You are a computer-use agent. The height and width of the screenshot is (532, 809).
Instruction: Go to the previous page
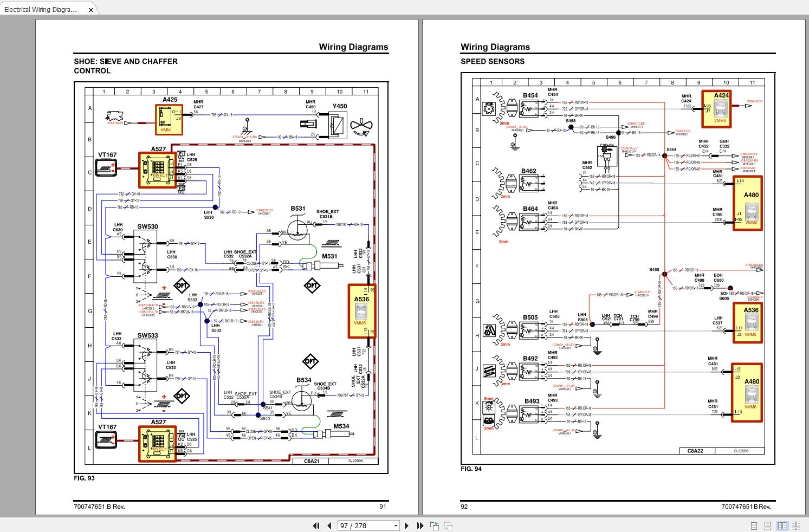coord(329,525)
